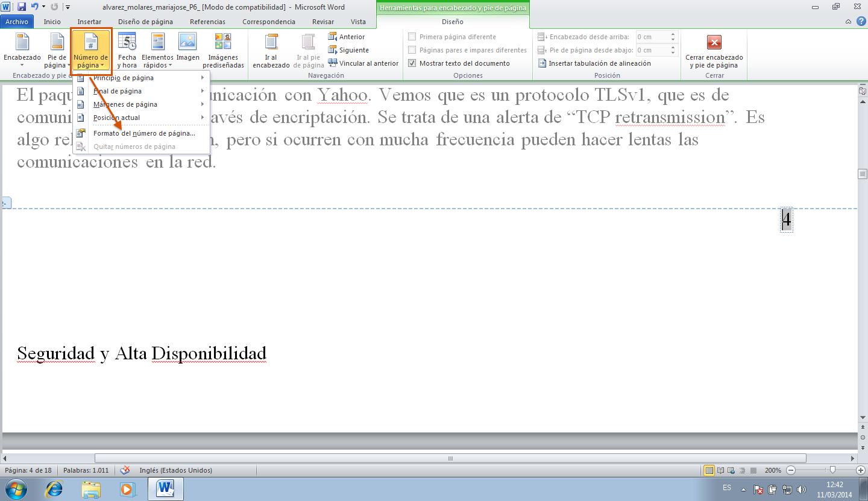
Task: Open Internet Explorer from the taskbar
Action: (x=54, y=489)
